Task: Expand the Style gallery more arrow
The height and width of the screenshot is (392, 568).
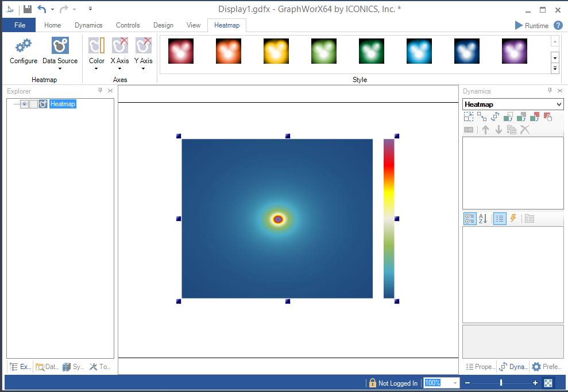Action: (555, 68)
